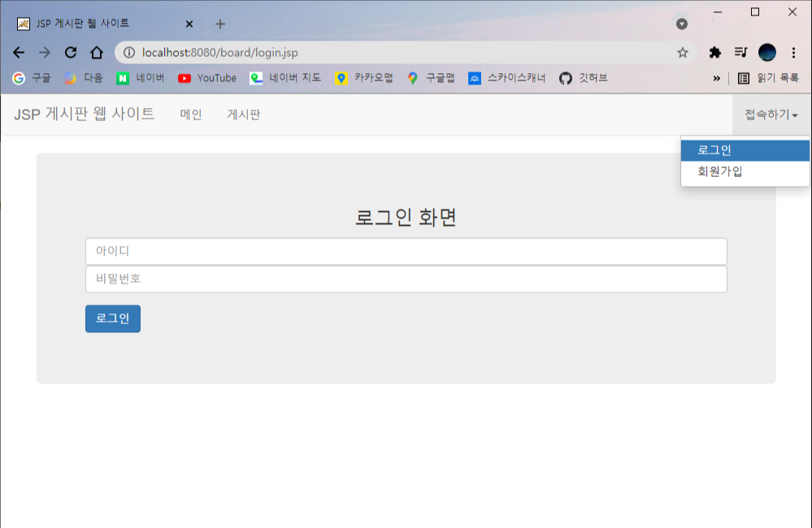812x528 pixels.
Task: Close the JSP 게시판 웹 사이트 tab
Action: (189, 24)
